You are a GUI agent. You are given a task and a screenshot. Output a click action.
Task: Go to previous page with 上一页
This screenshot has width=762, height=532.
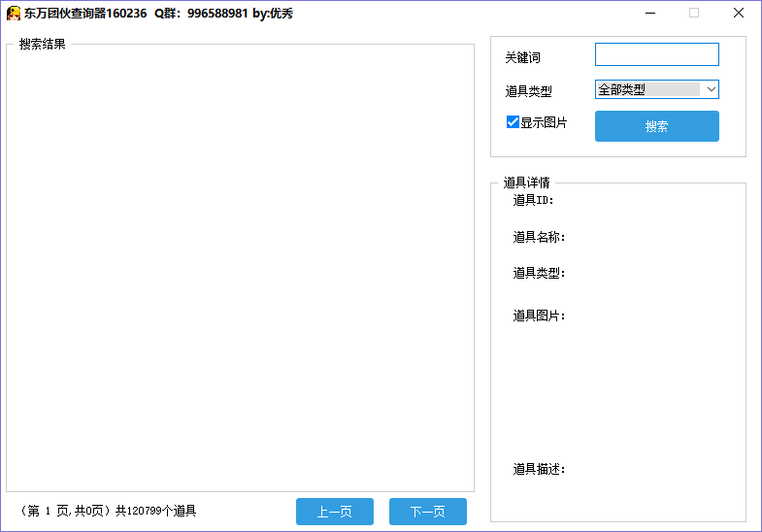(335, 511)
